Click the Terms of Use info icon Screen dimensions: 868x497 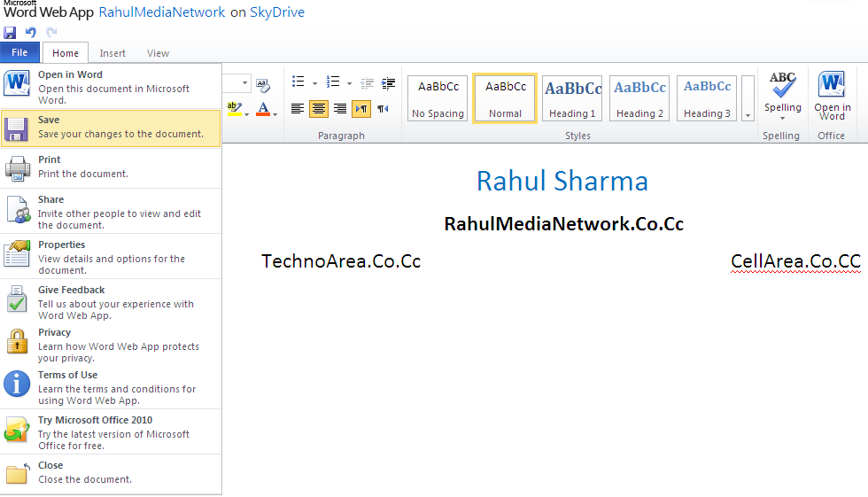click(x=17, y=384)
